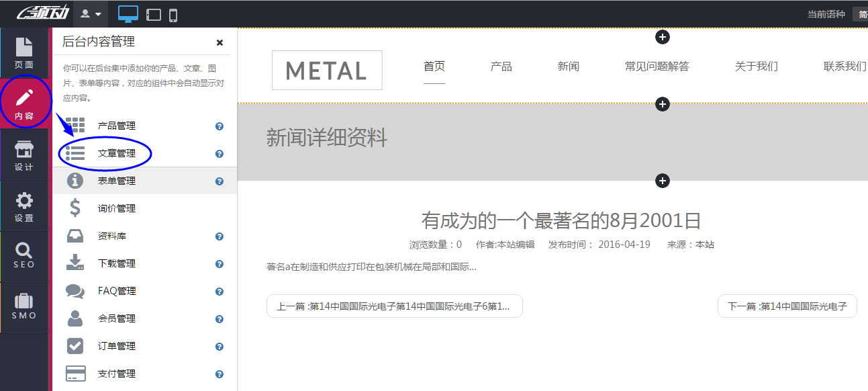Viewport: 868px width, 391px height.
Task: Switch to mobile preview mode
Action: click(174, 13)
